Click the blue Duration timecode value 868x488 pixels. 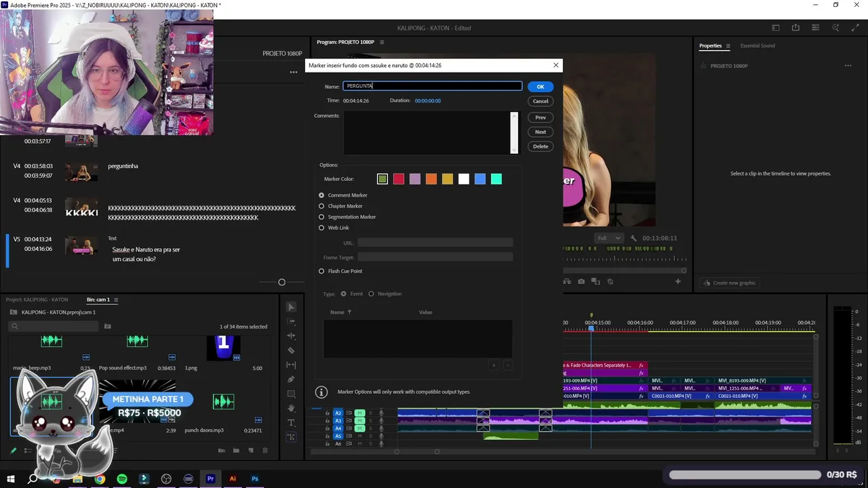coord(428,100)
